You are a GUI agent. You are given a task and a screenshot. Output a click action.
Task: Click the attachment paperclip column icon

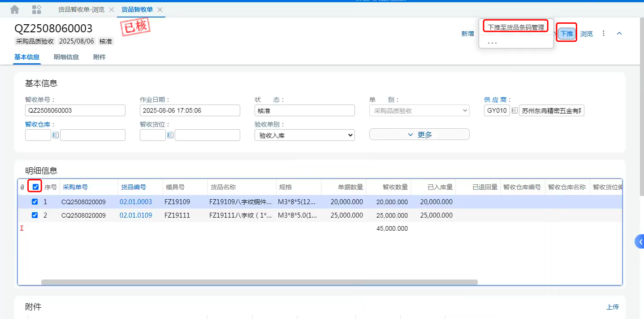click(22, 187)
